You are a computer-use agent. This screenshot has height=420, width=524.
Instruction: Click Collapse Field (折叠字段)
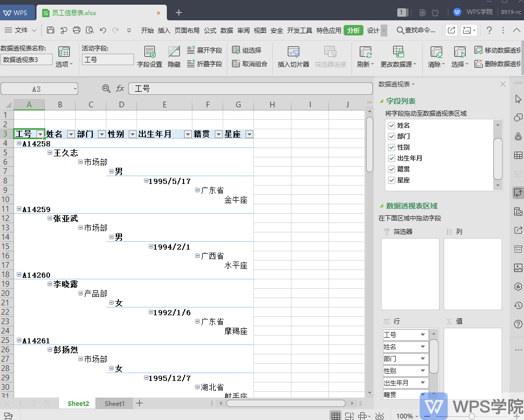(x=204, y=64)
